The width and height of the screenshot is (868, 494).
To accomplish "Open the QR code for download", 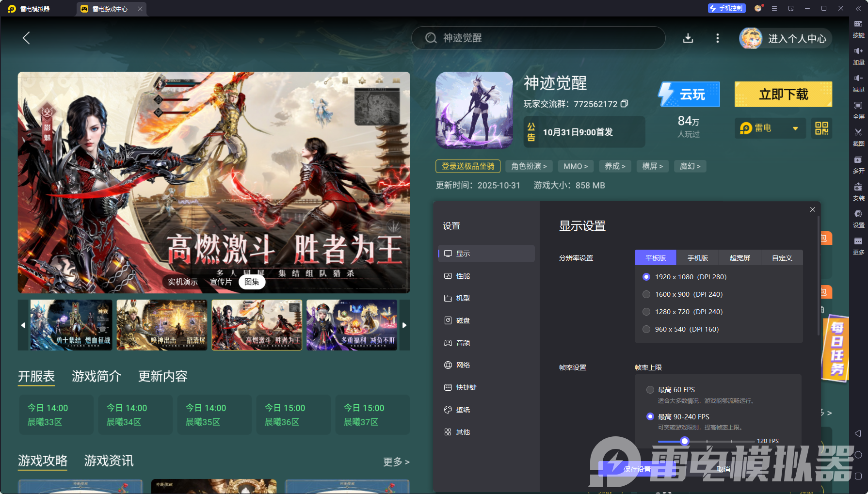I will pyautogui.click(x=821, y=128).
